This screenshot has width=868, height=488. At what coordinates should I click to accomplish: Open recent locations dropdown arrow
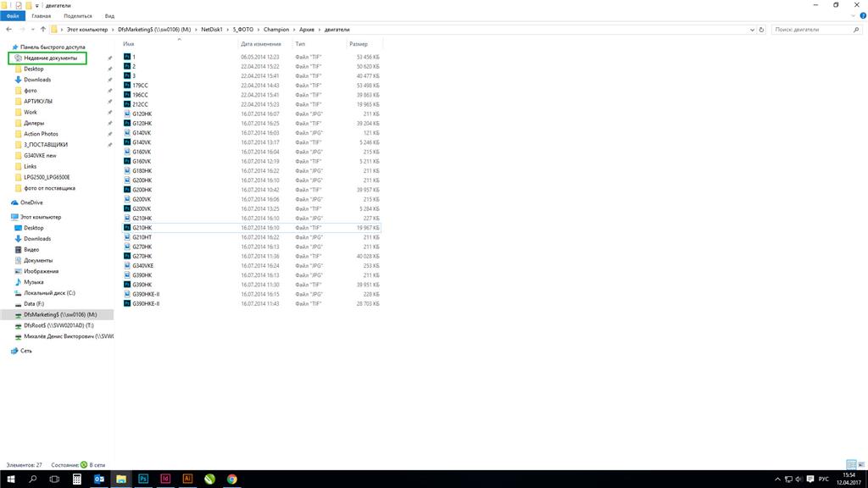point(33,30)
